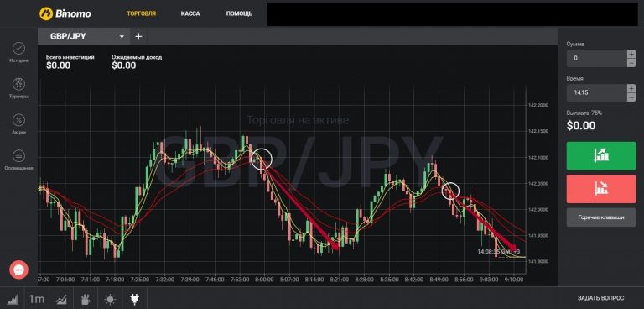
Task: Click the Горячие клавиши button
Action: click(601, 217)
